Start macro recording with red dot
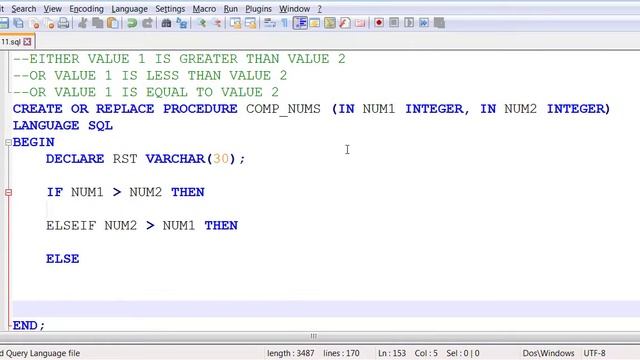Viewport: 640px width, 360px height. click(x=379, y=23)
